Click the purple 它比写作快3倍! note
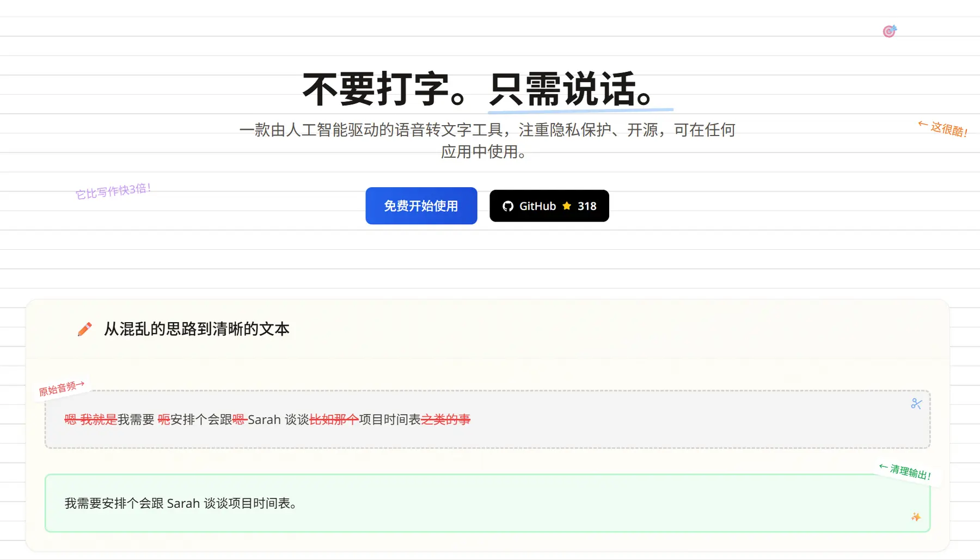980x560 pixels. click(113, 191)
